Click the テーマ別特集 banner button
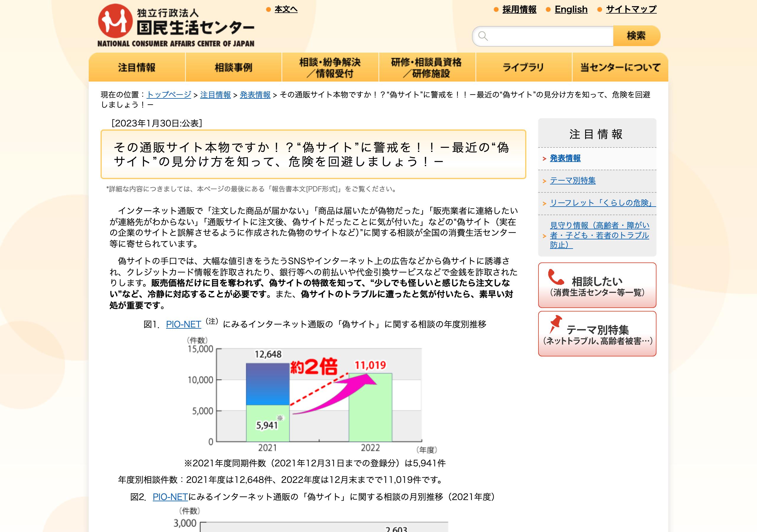The height and width of the screenshot is (532, 757). click(597, 334)
